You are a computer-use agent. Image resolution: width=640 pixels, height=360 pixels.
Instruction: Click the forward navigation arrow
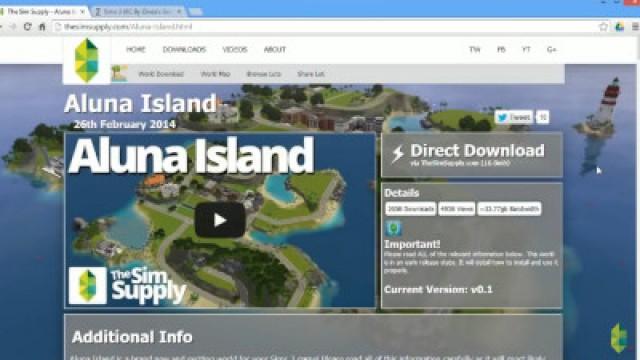(13, 27)
